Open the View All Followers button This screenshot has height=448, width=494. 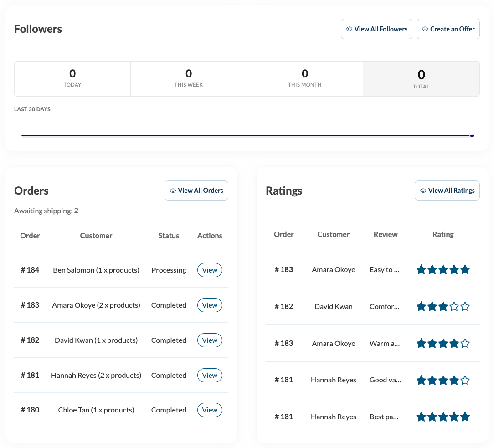(x=376, y=29)
